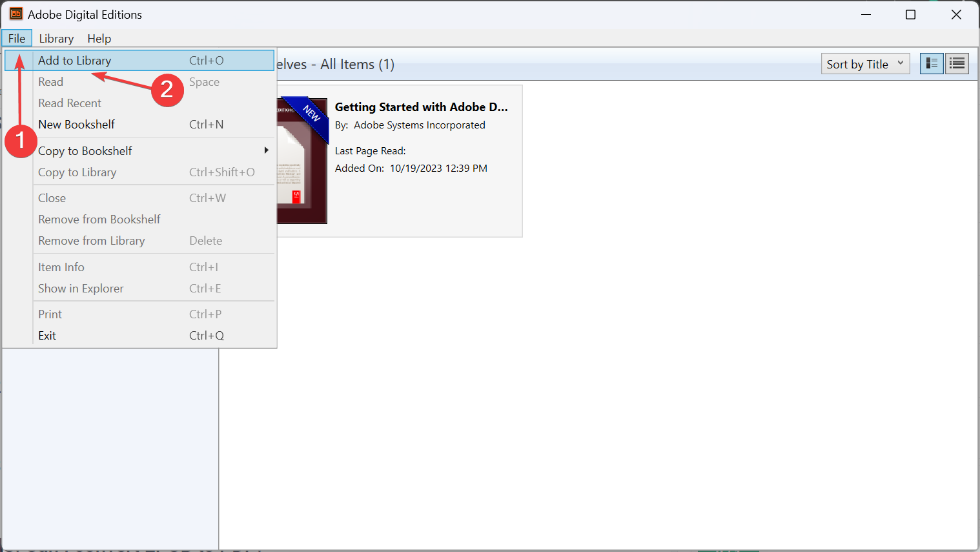The height and width of the screenshot is (552, 980).
Task: Choose Add to Library
Action: coord(139,61)
